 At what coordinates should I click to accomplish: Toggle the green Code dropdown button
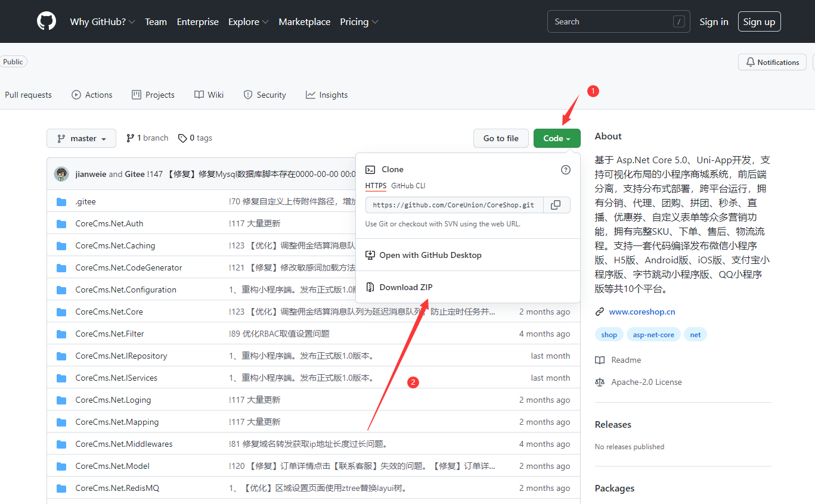pyautogui.click(x=557, y=138)
